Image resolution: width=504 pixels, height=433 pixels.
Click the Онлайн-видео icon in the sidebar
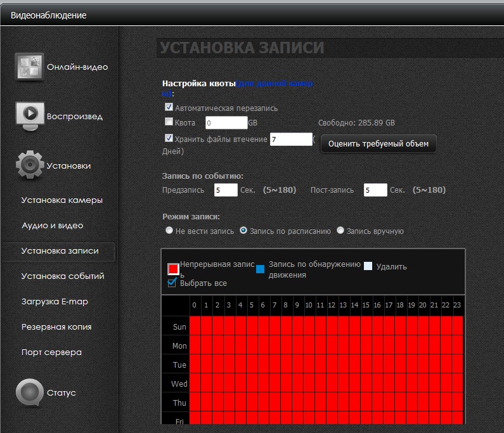[29, 67]
